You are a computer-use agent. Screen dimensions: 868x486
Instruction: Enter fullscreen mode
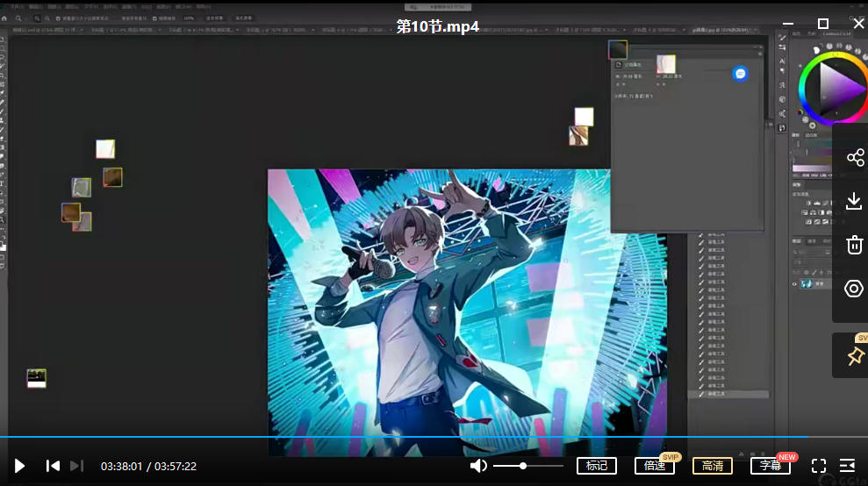pyautogui.click(x=818, y=466)
